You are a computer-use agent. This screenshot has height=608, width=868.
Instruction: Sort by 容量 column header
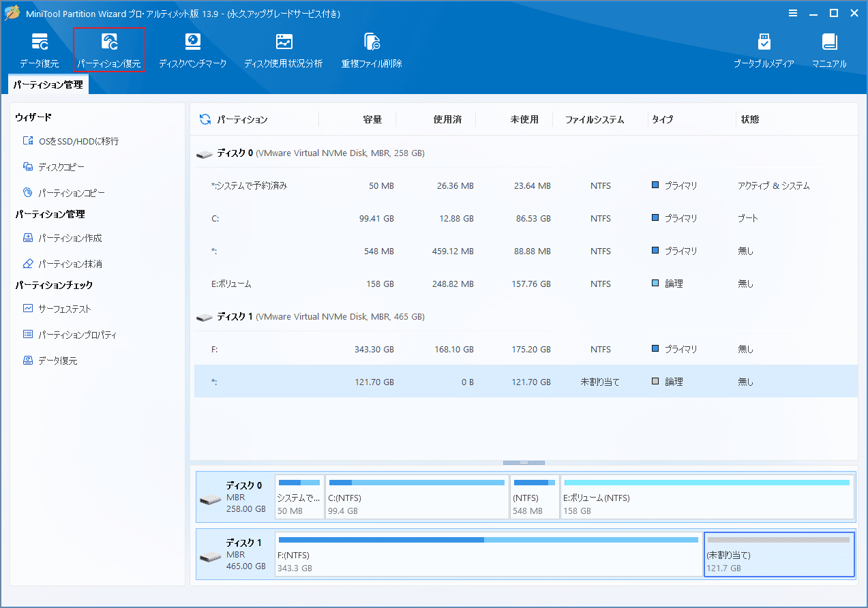coord(372,119)
